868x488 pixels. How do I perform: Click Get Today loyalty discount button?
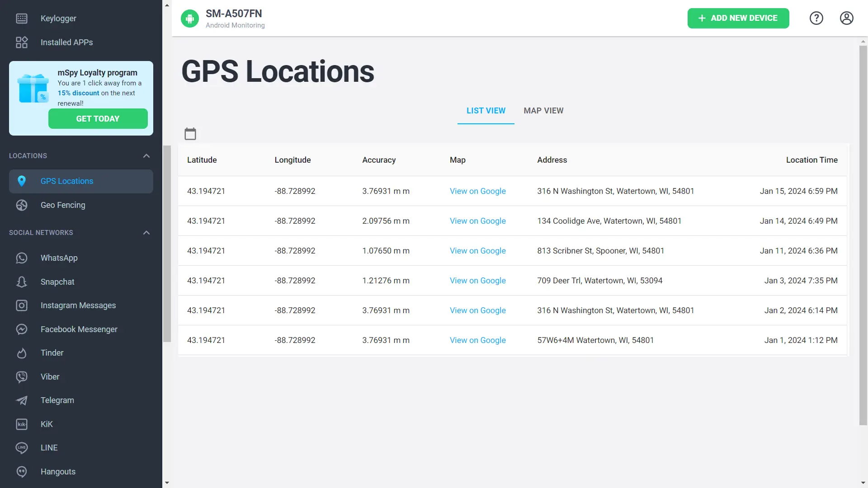98,119
